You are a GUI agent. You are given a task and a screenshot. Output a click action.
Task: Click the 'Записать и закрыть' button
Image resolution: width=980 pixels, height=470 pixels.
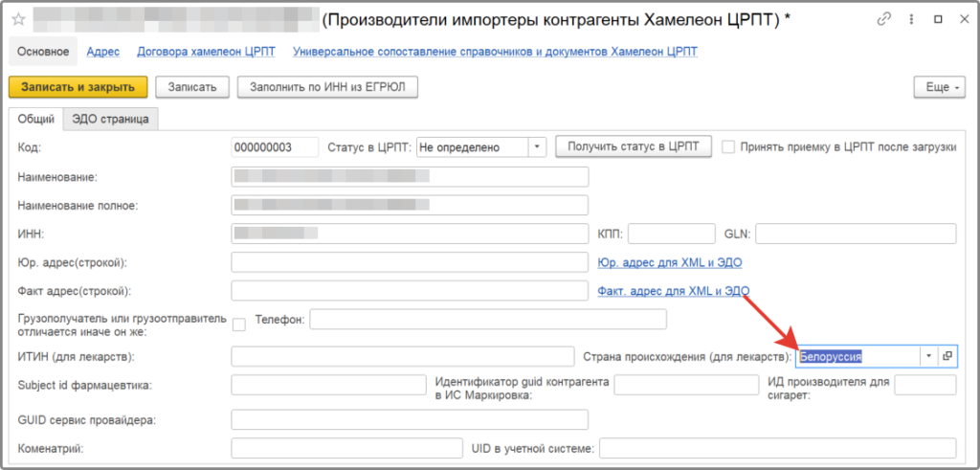[78, 87]
